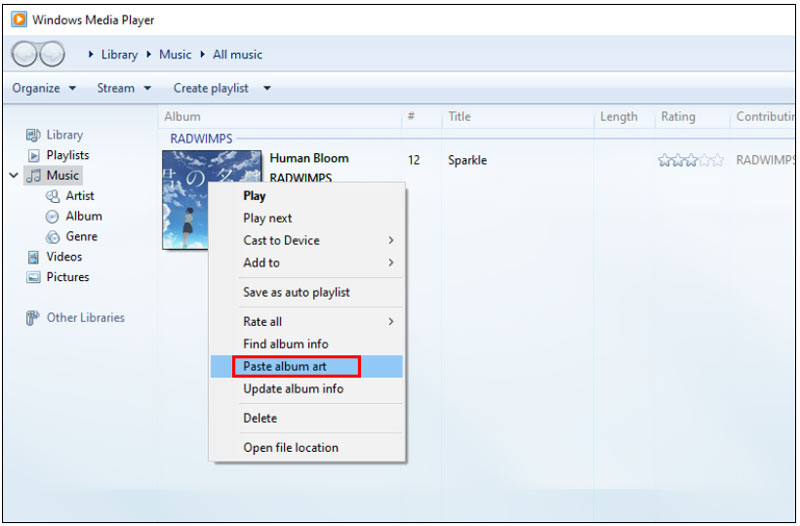
Task: Click the Artist icon in sidebar
Action: [x=53, y=196]
